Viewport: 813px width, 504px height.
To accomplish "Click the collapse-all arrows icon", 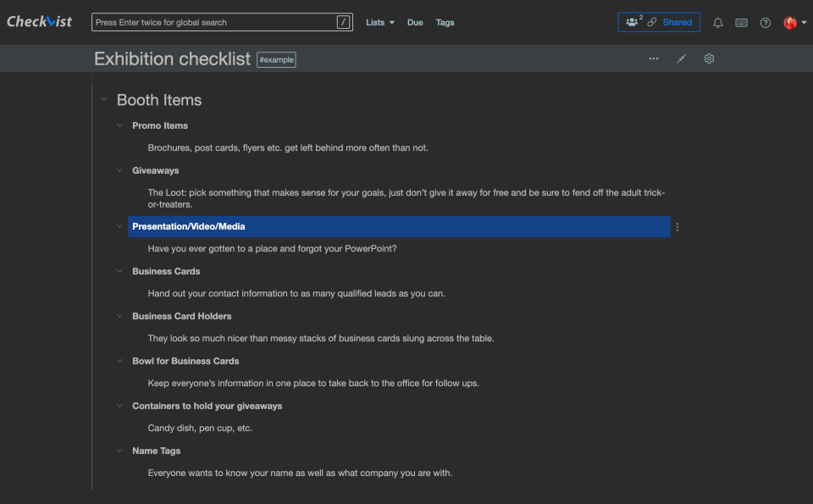I will pos(681,58).
